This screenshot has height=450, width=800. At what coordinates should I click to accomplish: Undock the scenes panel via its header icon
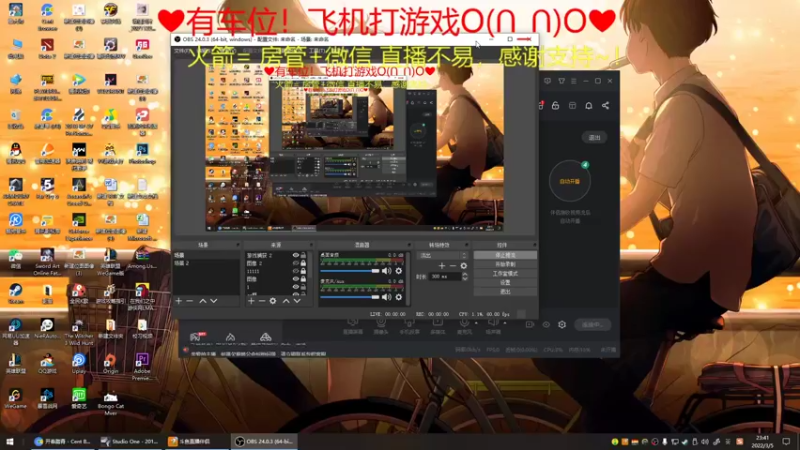tap(237, 245)
